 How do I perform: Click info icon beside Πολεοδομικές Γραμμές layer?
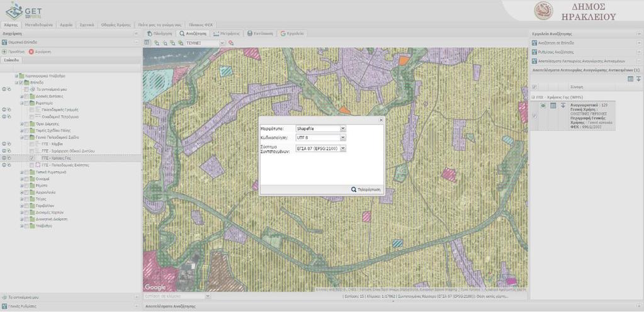(x=4, y=110)
